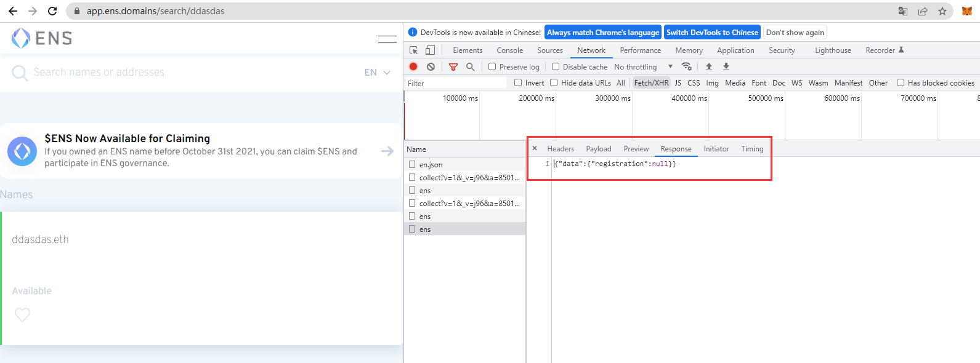Filter requests by WS type
Viewport: 980px width, 363px height.
coord(796,82)
